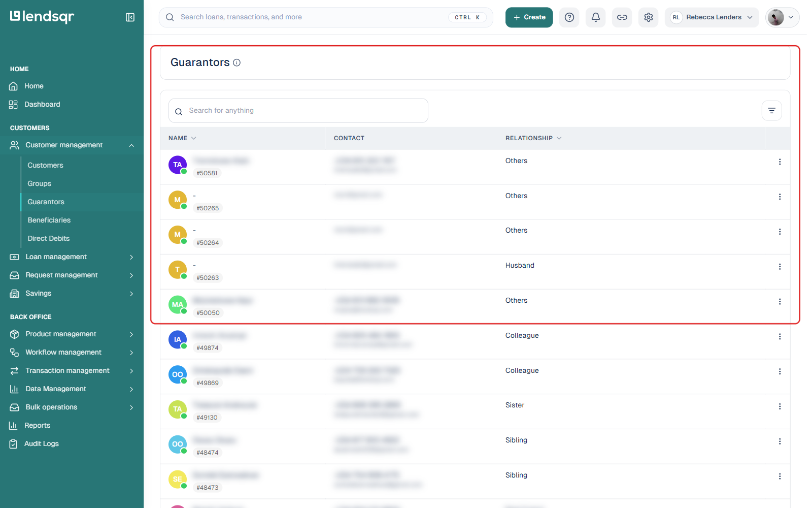Click ID badge #49130
The height and width of the screenshot is (508, 812).
point(207,418)
